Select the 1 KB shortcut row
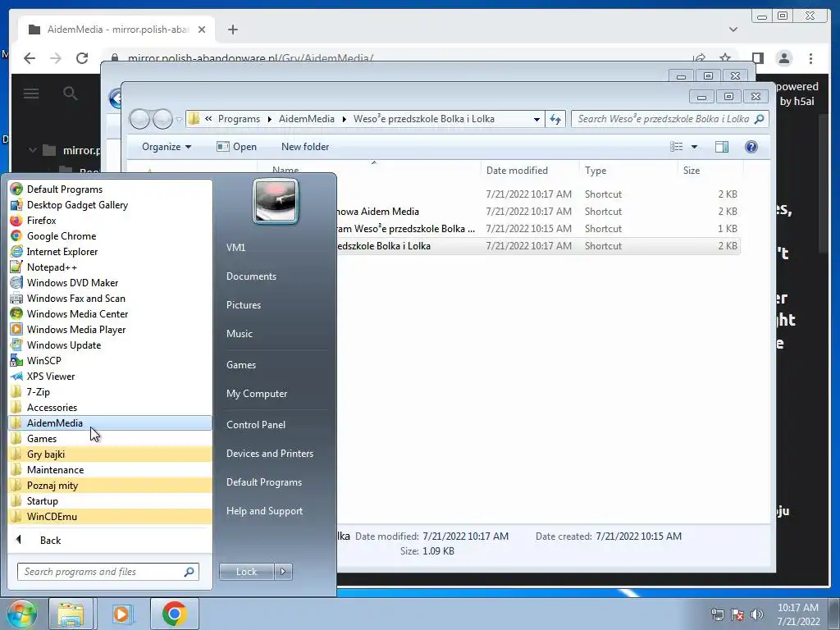Image resolution: width=840 pixels, height=630 pixels. point(538,229)
